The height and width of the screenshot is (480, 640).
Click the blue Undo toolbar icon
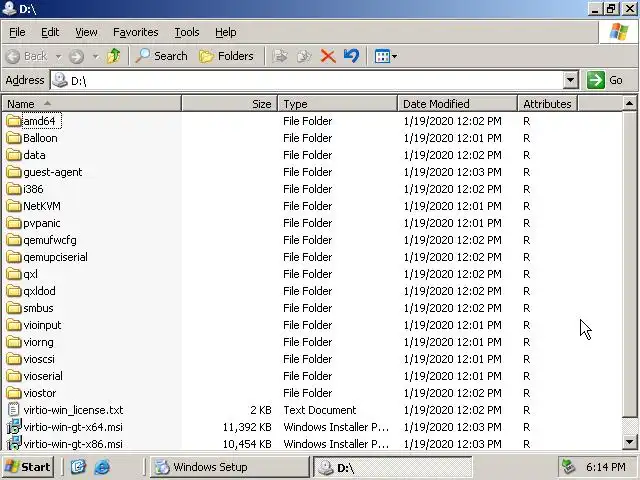[x=351, y=56]
